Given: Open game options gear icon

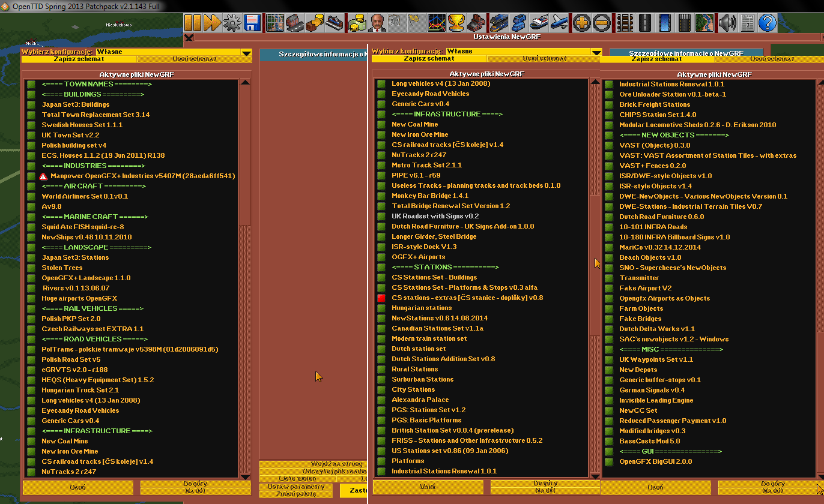Looking at the screenshot, I should [232, 23].
